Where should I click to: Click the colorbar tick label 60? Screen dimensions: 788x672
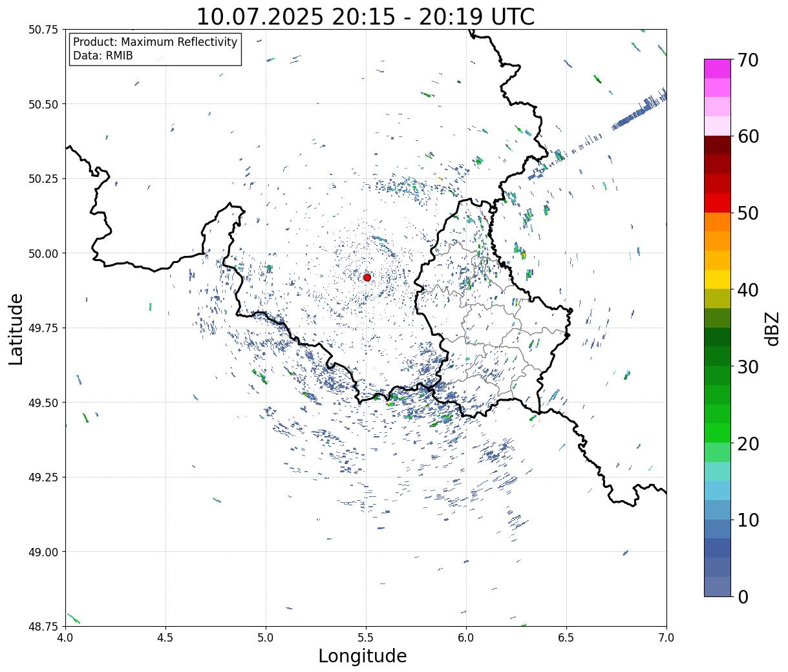(748, 136)
